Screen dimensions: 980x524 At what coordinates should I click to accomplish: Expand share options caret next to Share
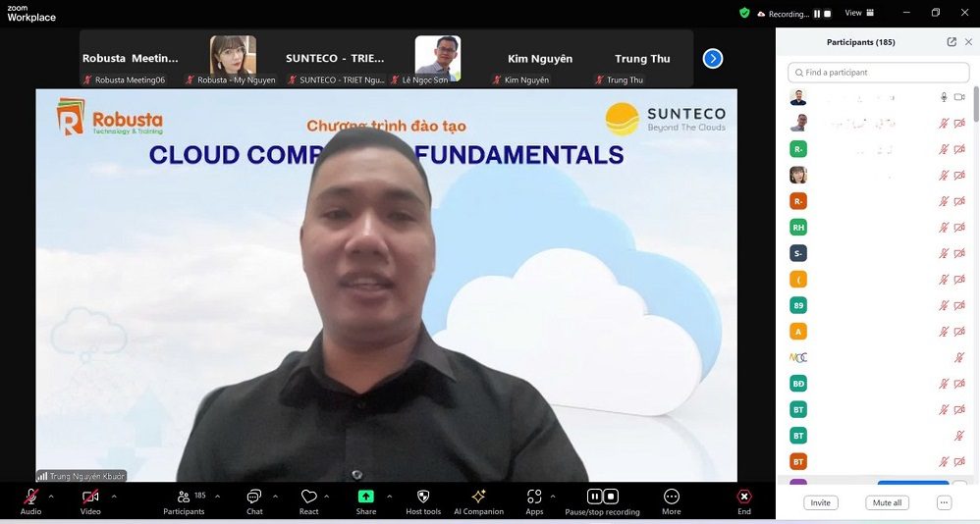coord(390,497)
